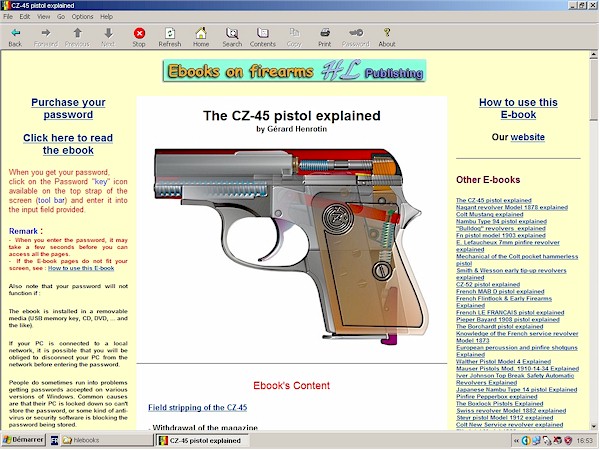This screenshot has width=600, height=450.
Task: Click the vertical scrollbar up arrow
Action: [x=593, y=55]
